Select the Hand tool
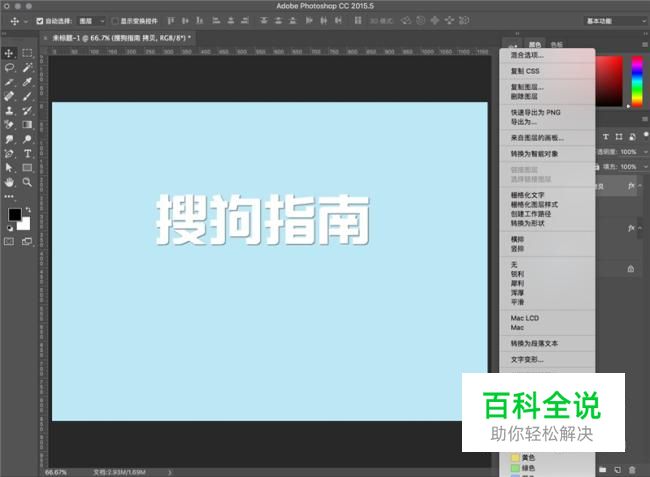Screen dimensions: 650x477 coord(9,182)
